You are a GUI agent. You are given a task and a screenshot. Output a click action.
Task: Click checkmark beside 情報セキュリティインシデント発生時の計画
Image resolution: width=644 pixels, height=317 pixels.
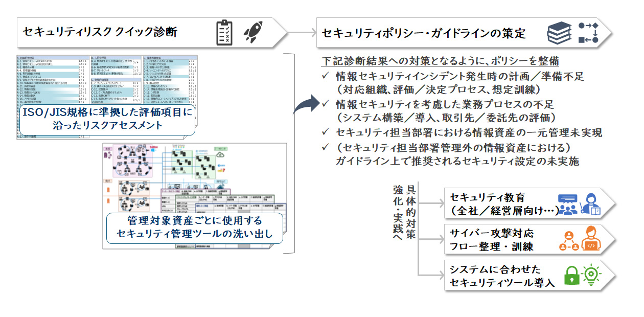pyautogui.click(x=326, y=77)
